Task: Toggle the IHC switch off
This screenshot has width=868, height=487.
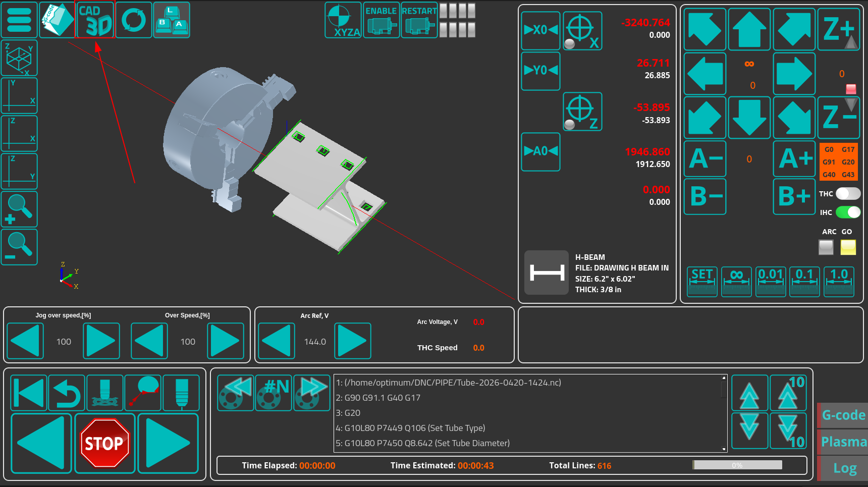Action: click(848, 212)
